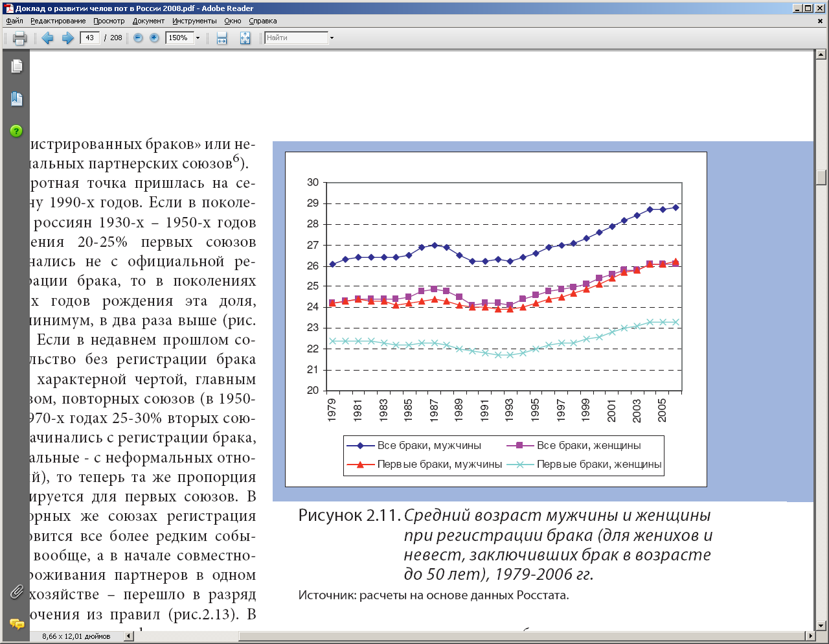Maximize the Adobe Reader window

pyautogui.click(x=808, y=8)
